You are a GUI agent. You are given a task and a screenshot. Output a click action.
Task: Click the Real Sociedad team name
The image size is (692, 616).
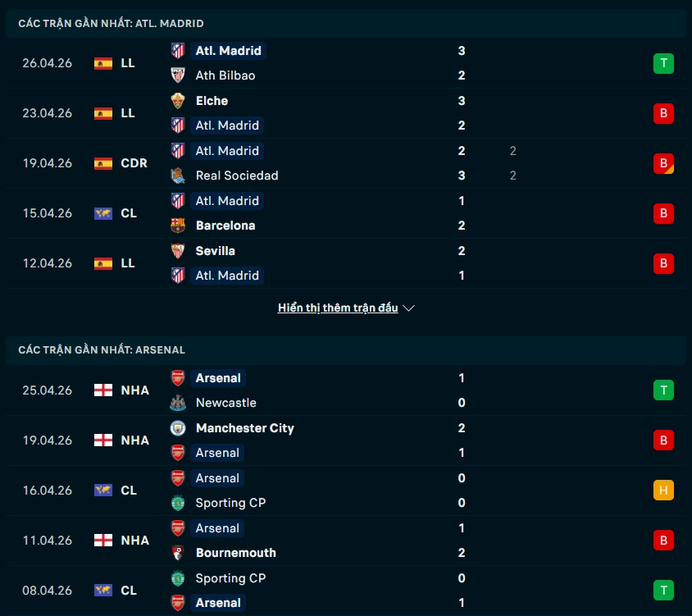tap(235, 176)
